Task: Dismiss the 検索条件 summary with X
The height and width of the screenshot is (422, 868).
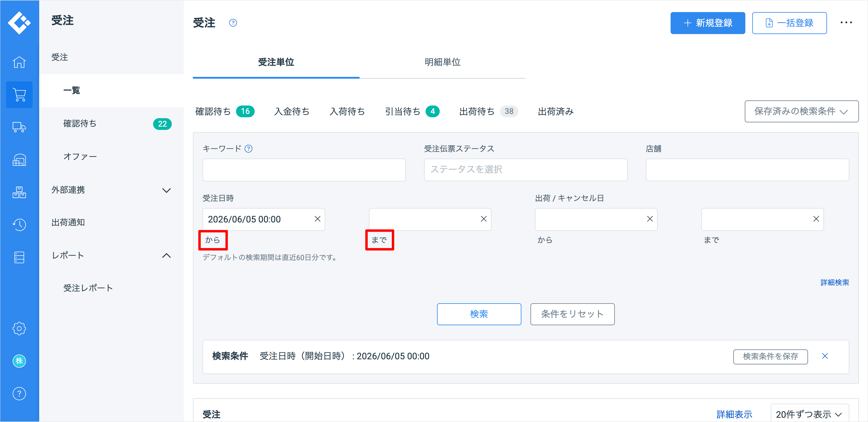Action: pyautogui.click(x=825, y=356)
